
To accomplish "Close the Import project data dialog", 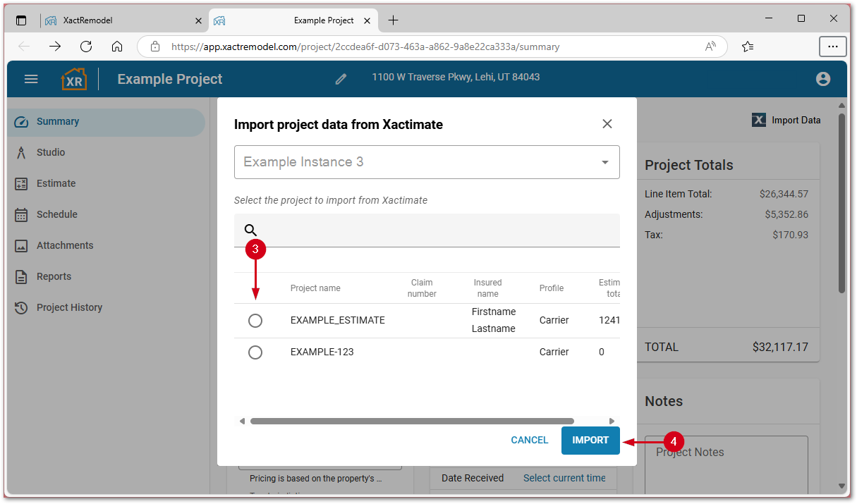I will [x=607, y=124].
